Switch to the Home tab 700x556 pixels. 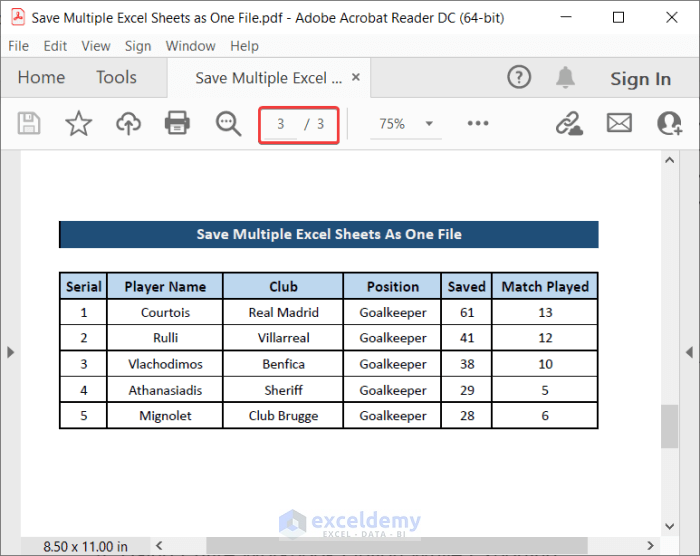click(41, 78)
